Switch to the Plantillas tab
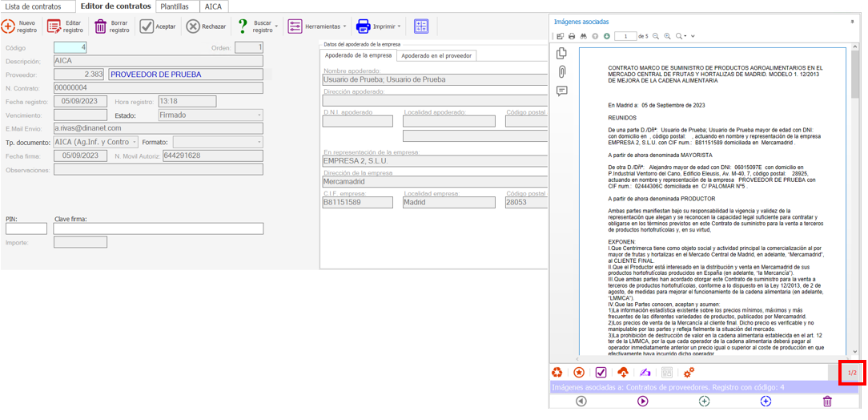The height and width of the screenshot is (420, 868). coord(174,6)
